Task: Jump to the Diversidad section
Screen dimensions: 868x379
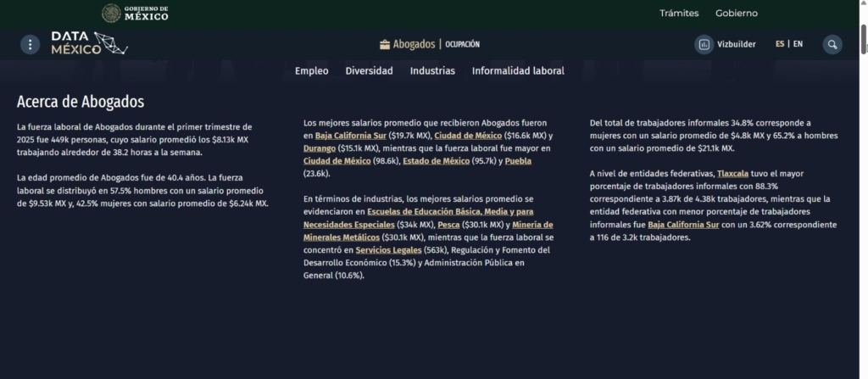Action: tap(369, 71)
